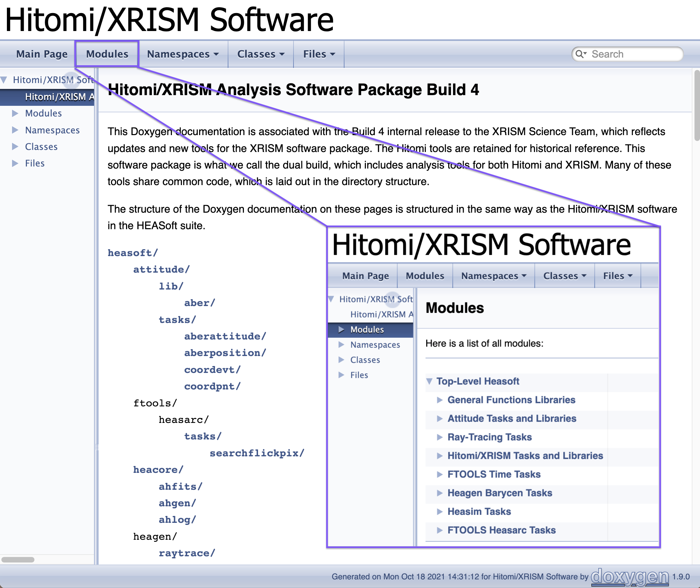Expand the Classes sidebar arrow
700x588 pixels.
point(15,146)
